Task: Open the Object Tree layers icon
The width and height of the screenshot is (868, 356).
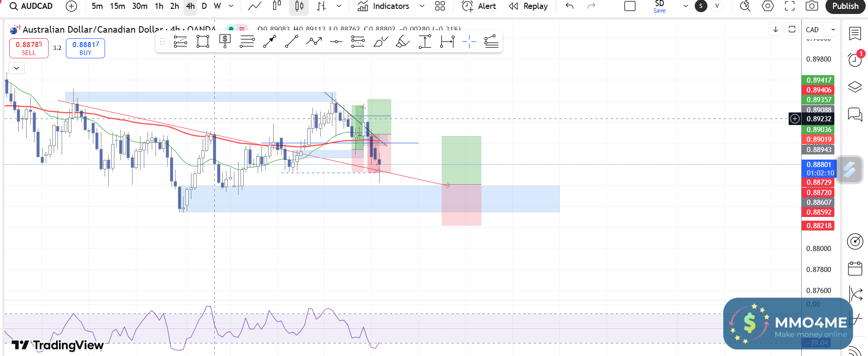Action: pyautogui.click(x=855, y=87)
